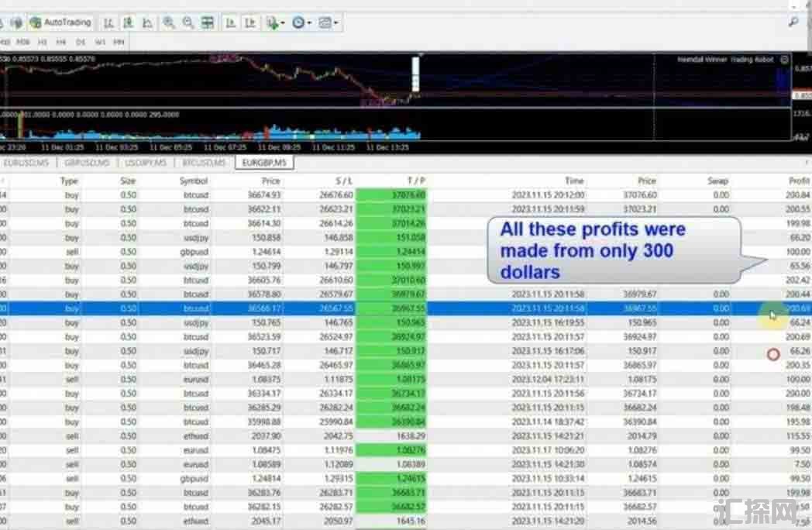Click the zoom in magnifier icon
Viewport: 812px width, 530px height.
(x=168, y=23)
